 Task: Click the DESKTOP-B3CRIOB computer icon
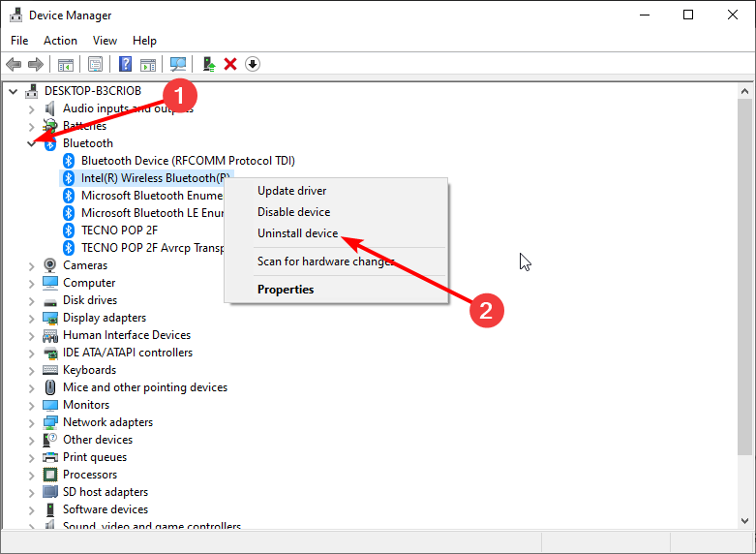[32, 91]
